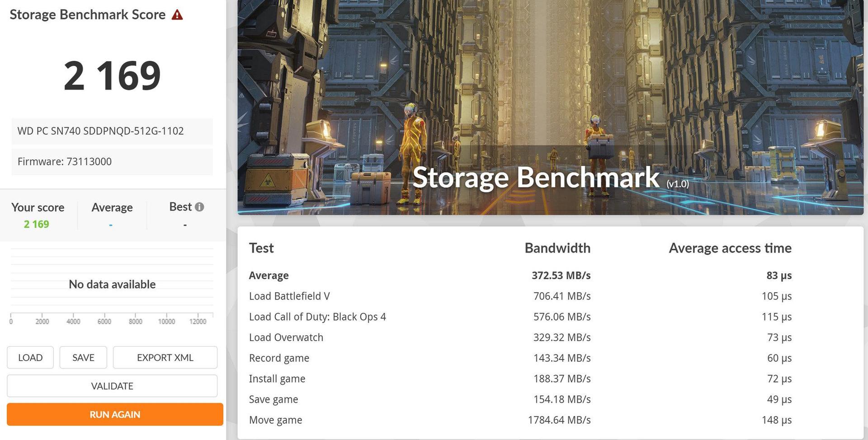Click the Average column header in score panel
The image size is (868, 440).
[112, 207]
